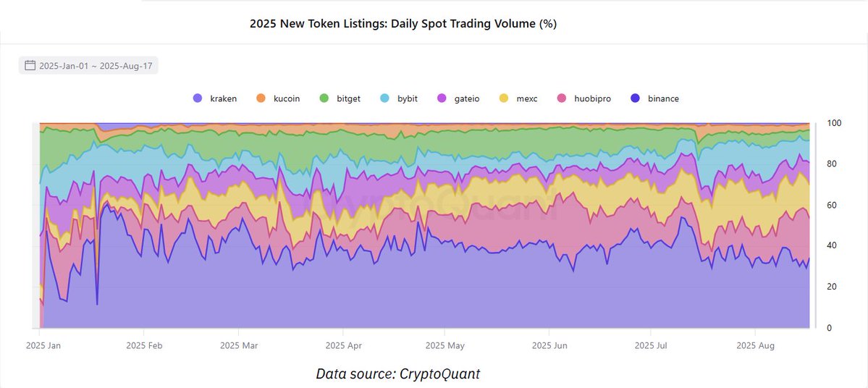Click the Data source: CryptoQuant caption
The height and width of the screenshot is (388, 868).
398,374
